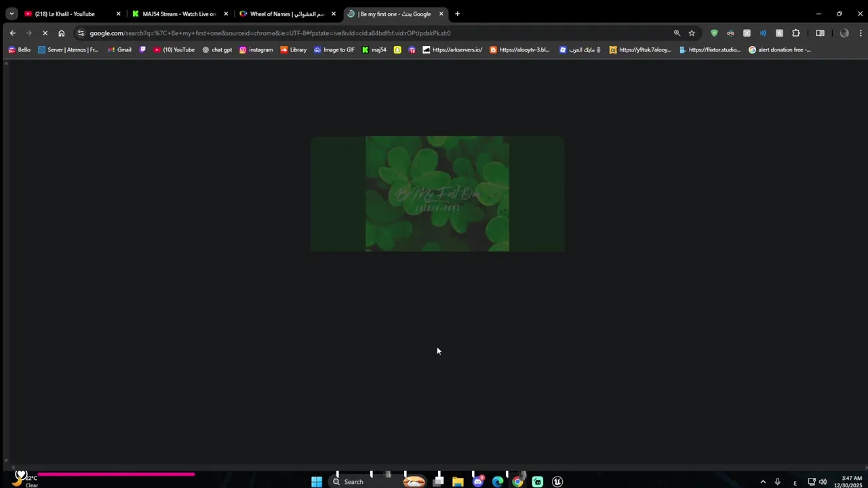The width and height of the screenshot is (868, 488).
Task: Show hidden system tray icons
Action: pos(763,482)
